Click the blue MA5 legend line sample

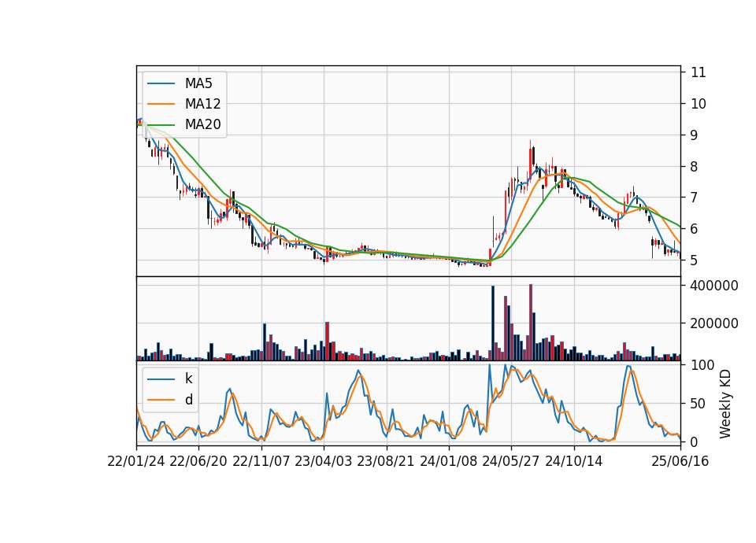click(x=161, y=83)
